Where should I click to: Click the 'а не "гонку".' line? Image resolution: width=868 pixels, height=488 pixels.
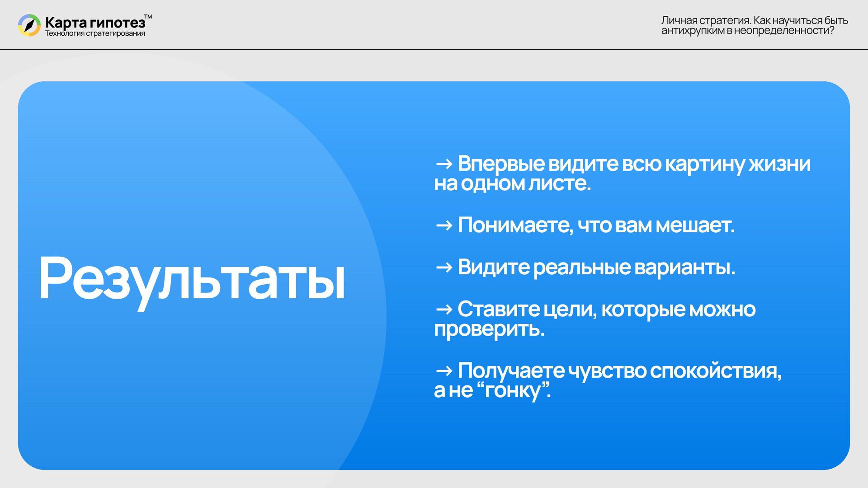click(x=492, y=390)
